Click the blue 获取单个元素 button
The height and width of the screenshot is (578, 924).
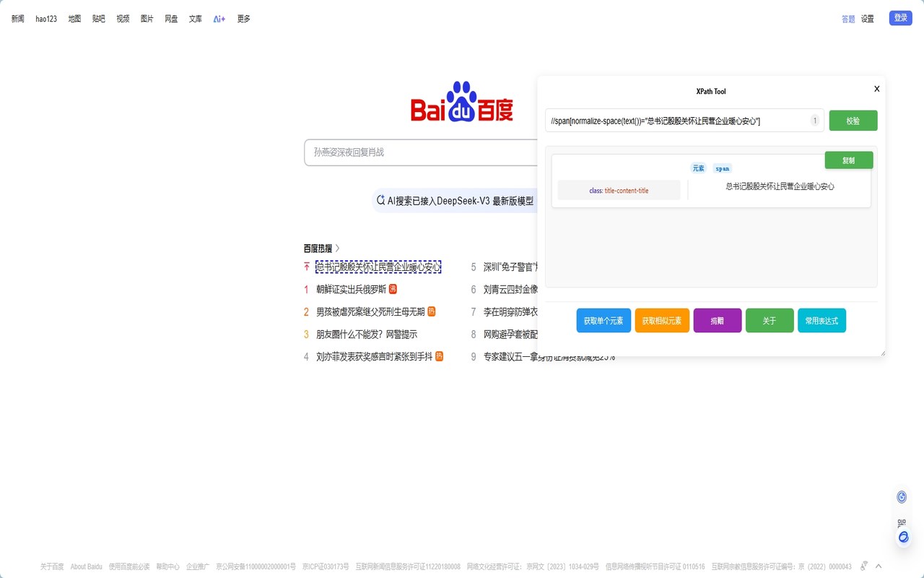[603, 321]
